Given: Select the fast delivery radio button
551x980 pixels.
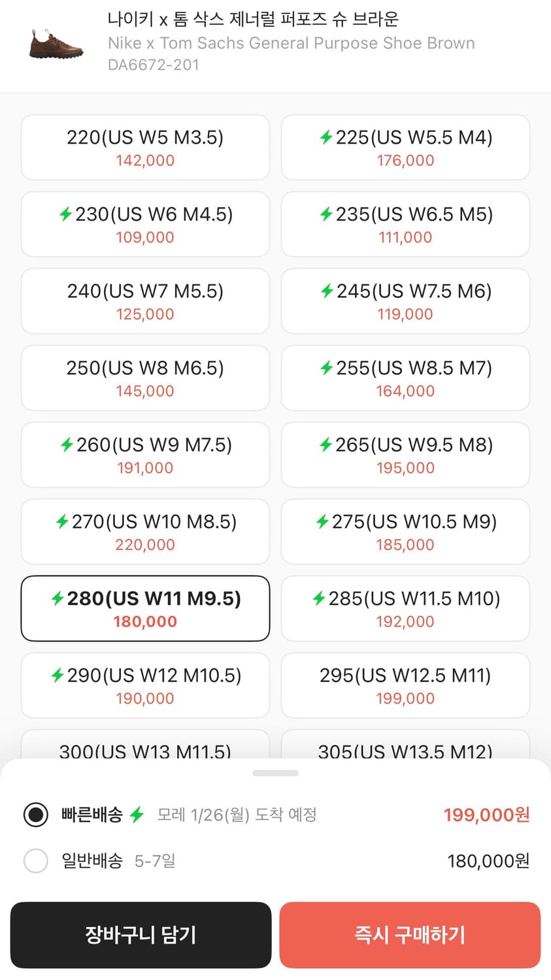Looking at the screenshot, I should point(36,815).
